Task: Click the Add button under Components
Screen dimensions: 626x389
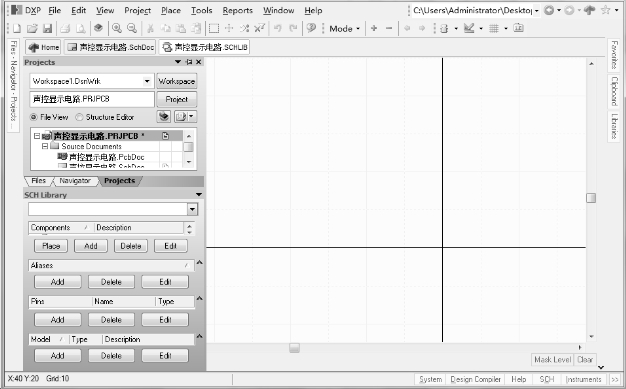Action: click(x=91, y=246)
